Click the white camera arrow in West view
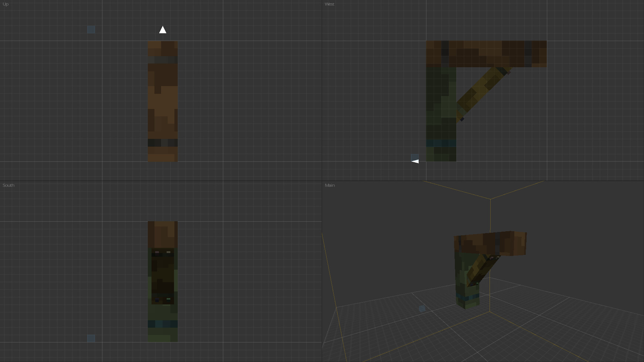The height and width of the screenshot is (362, 644). coord(415,161)
